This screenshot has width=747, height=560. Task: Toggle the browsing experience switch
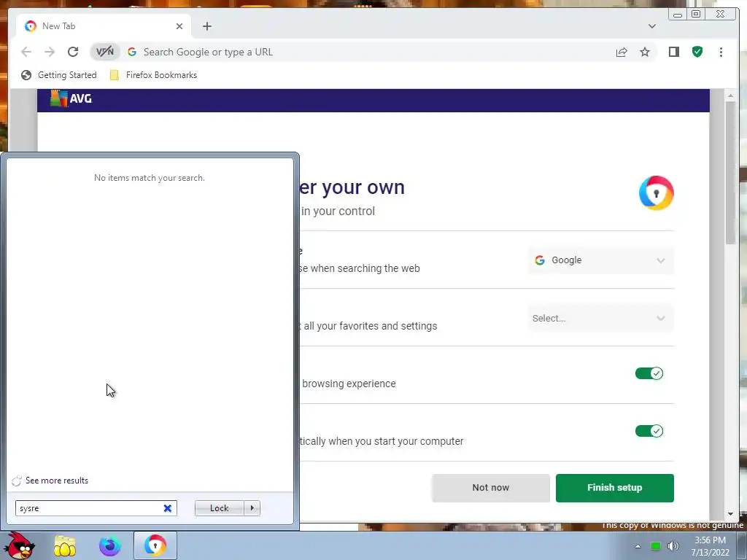pos(649,373)
